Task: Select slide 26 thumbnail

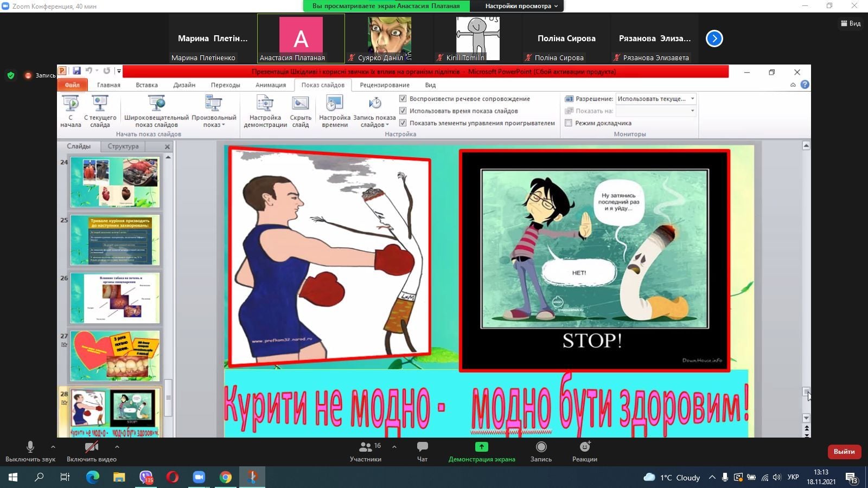Action: coord(115,298)
